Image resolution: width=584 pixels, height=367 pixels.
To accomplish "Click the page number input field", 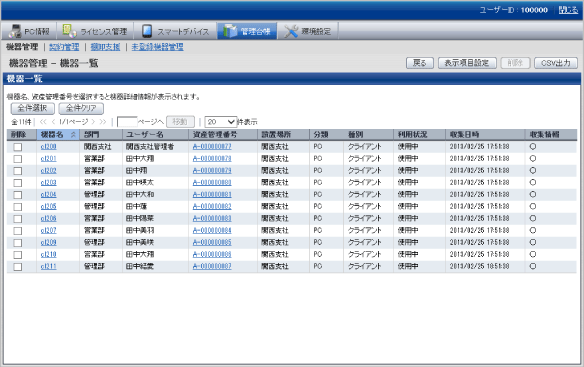I will [127, 122].
